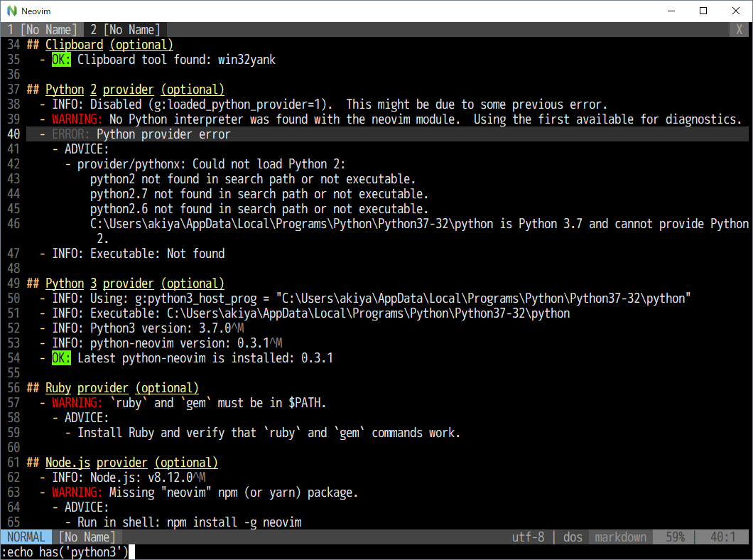This screenshot has width=753, height=560.
Task: Click 'python2 not found in search path' line
Action: click(x=253, y=178)
